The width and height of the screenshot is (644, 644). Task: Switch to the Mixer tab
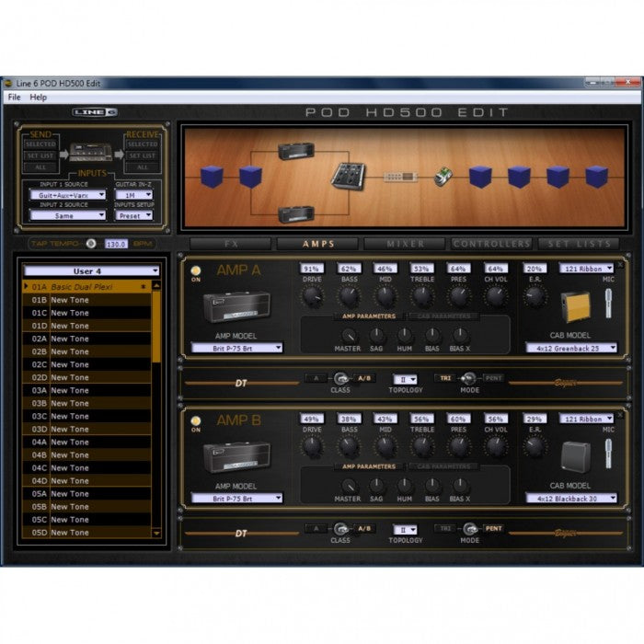point(405,244)
